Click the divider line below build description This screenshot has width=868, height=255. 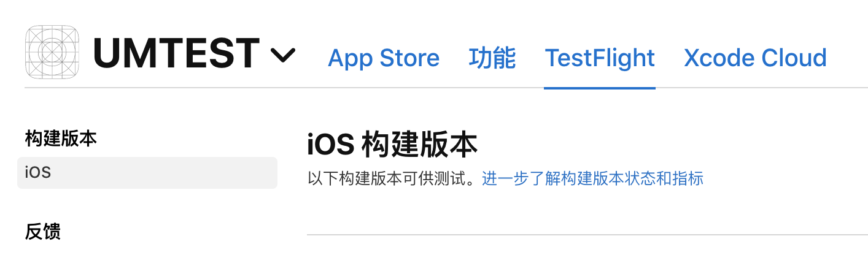click(x=587, y=234)
